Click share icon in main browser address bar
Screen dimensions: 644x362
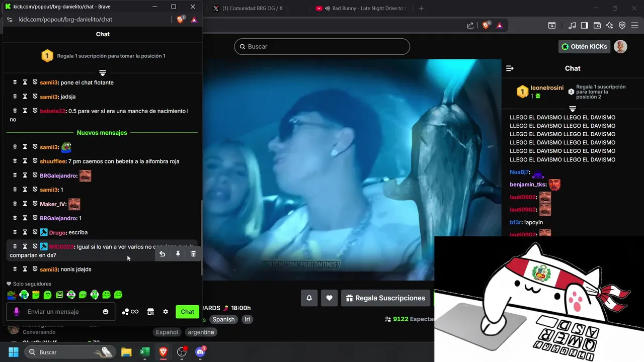coord(470,25)
